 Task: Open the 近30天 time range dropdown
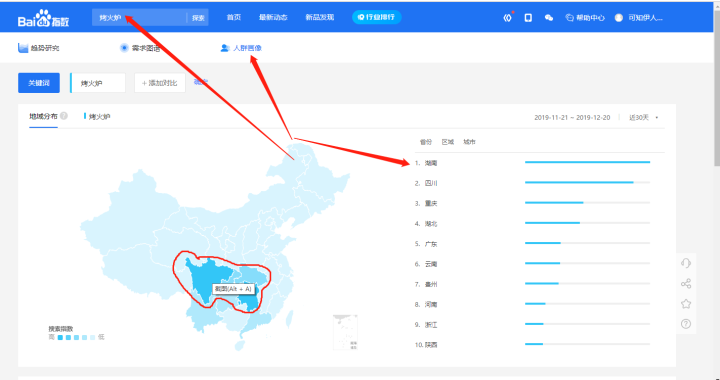pyautogui.click(x=644, y=118)
